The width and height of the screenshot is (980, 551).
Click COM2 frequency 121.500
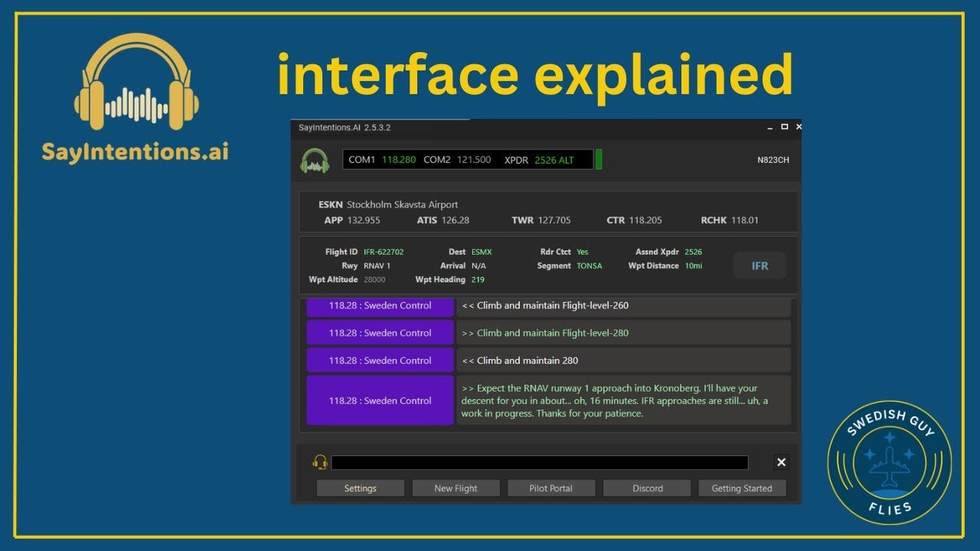pyautogui.click(x=474, y=160)
